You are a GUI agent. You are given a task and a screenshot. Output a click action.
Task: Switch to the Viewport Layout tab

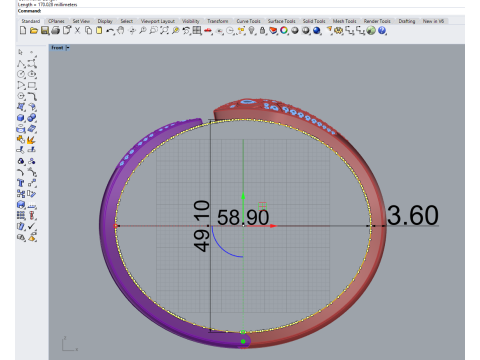[x=158, y=21]
